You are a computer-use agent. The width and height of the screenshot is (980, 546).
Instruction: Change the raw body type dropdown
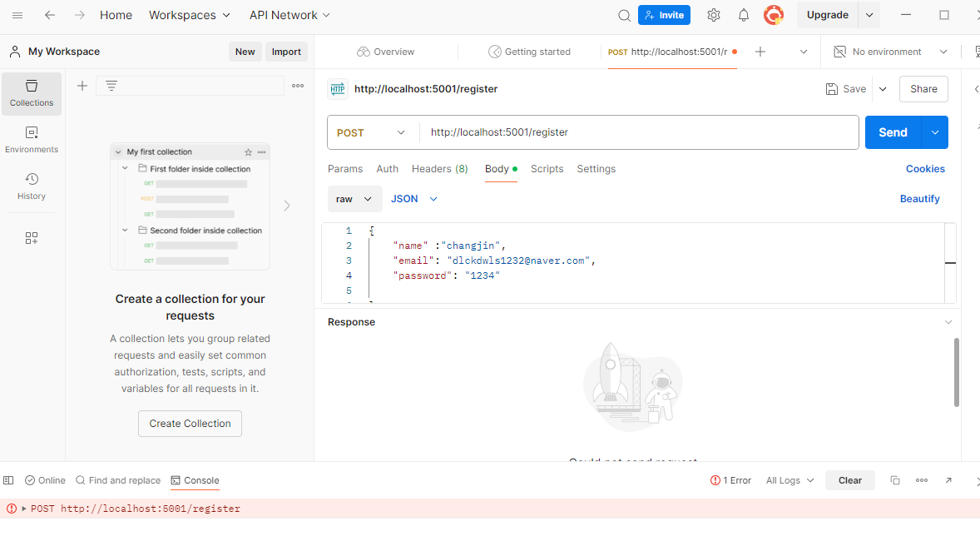coord(354,199)
